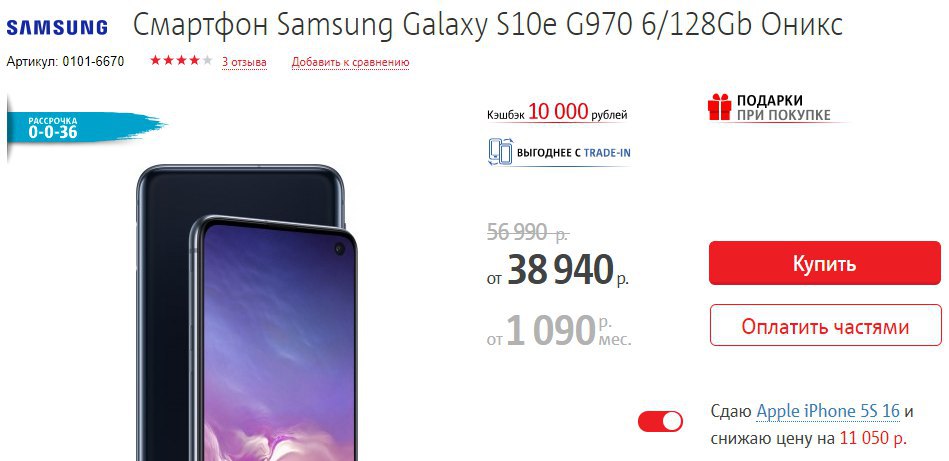Screen dimensions: 949x461
Task: Click the red gift box icon
Action: point(719,107)
